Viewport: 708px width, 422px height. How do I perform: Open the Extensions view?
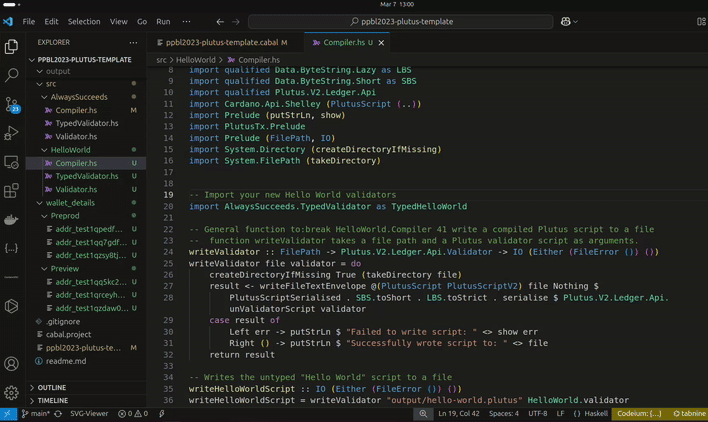(12, 190)
